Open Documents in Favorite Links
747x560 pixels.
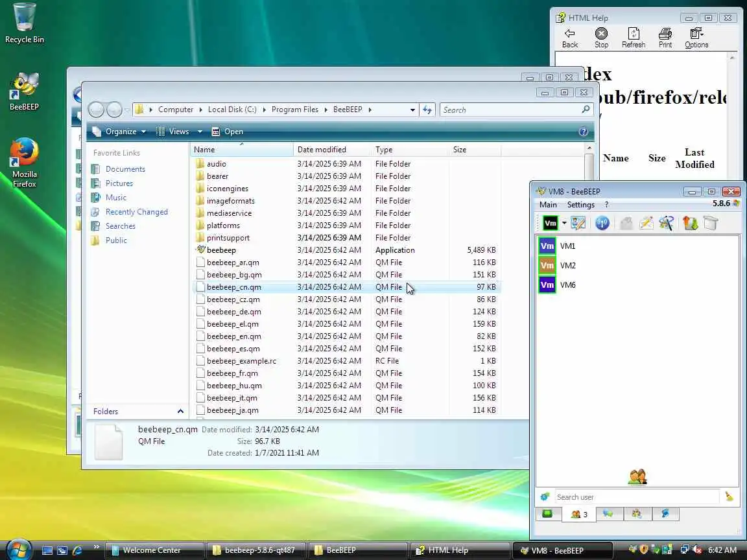tap(124, 169)
